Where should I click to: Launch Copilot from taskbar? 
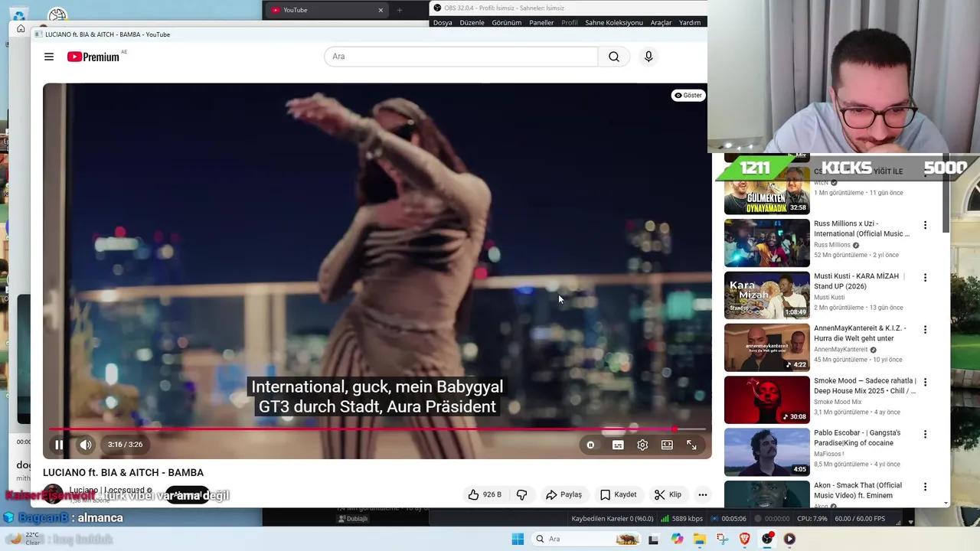click(677, 539)
